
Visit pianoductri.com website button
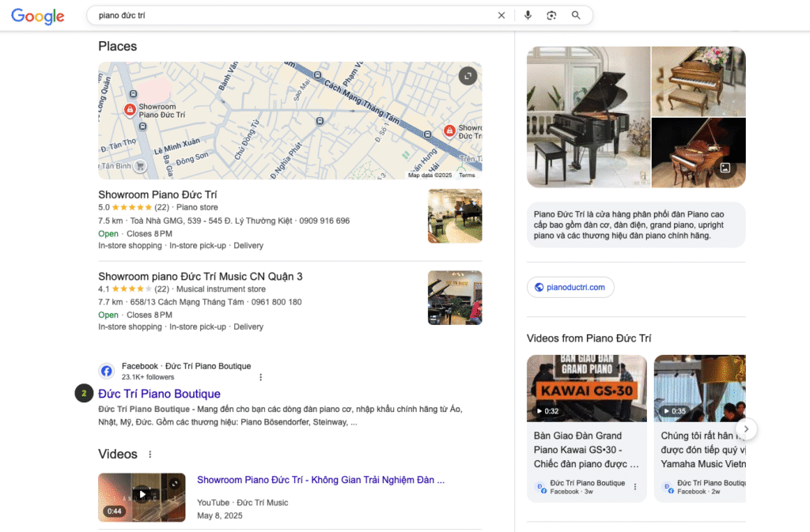570,287
